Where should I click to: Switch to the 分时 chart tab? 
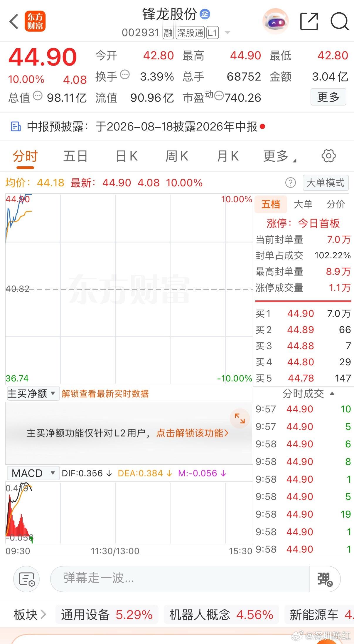coord(25,156)
